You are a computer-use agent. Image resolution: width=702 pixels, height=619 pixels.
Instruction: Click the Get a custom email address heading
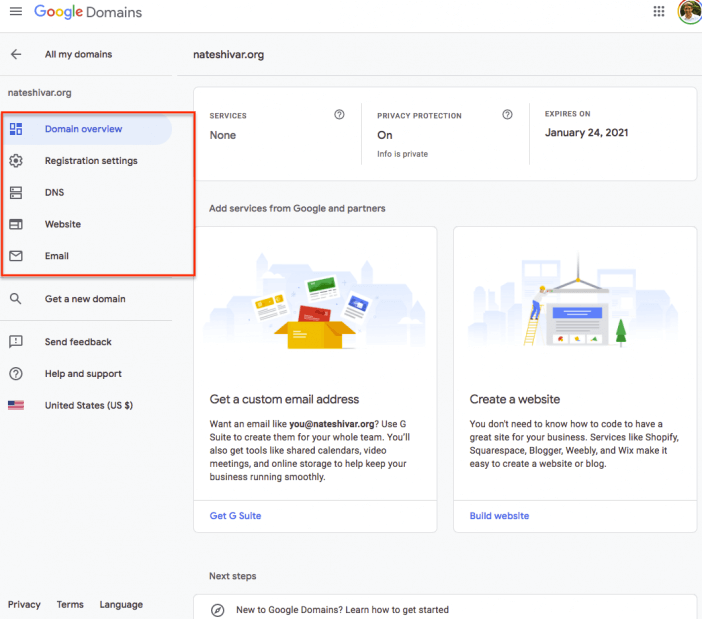tap(284, 399)
